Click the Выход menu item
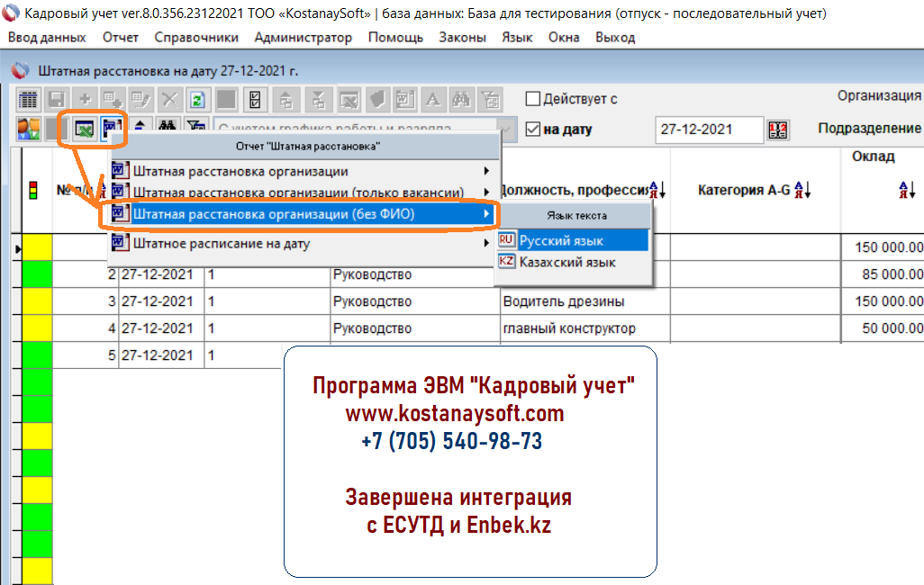 [x=615, y=37]
